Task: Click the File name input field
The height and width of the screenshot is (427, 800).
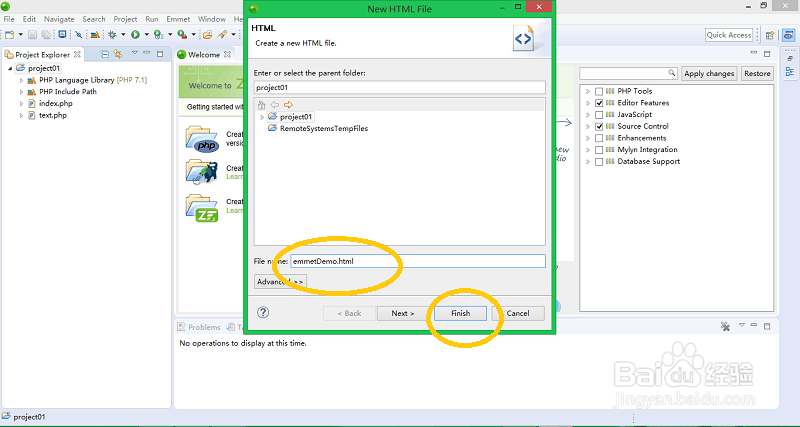Action: tap(418, 261)
